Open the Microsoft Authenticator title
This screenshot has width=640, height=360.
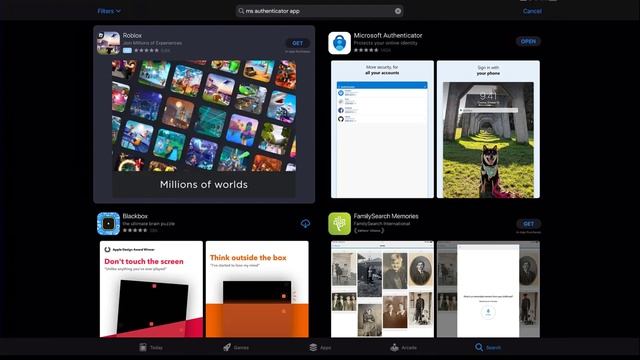[388, 36]
